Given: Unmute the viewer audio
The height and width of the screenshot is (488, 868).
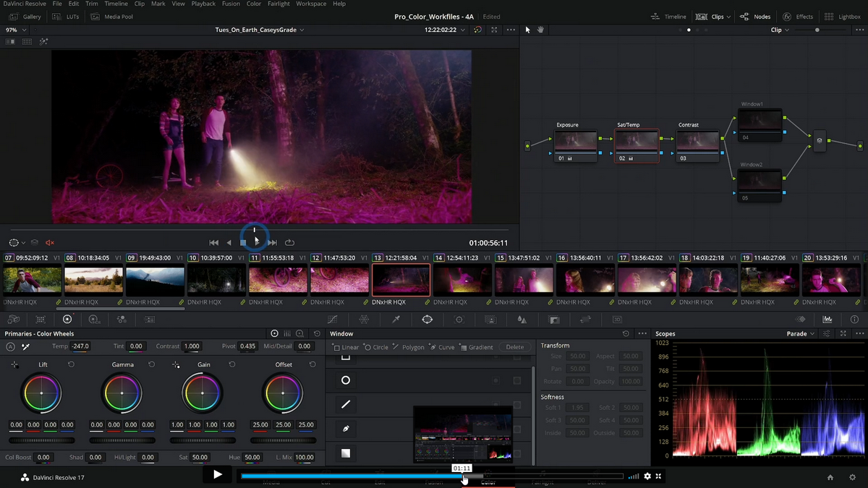Looking at the screenshot, I should click(50, 243).
